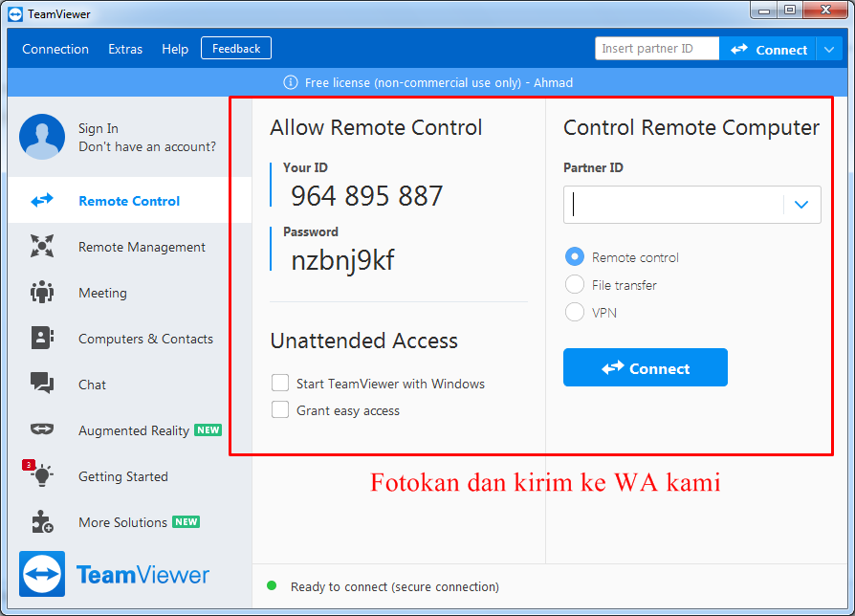Click Don't have an account? link
Viewport: 855px width, 616px height.
[x=147, y=146]
